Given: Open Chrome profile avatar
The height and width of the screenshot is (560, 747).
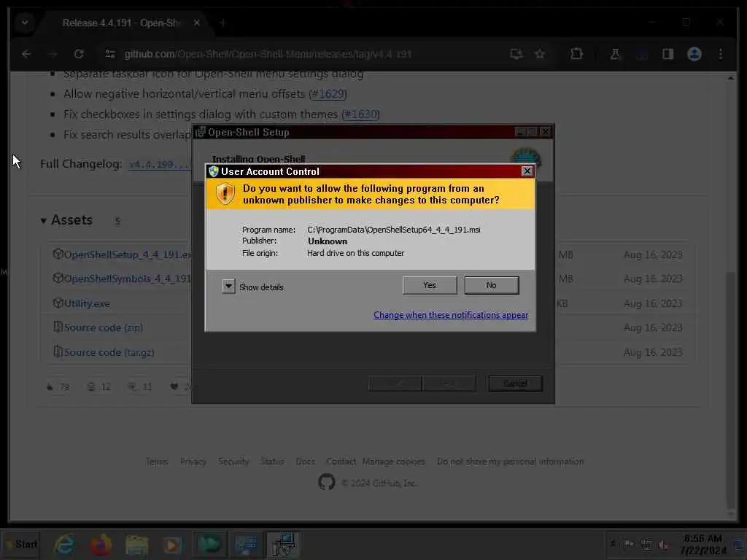Looking at the screenshot, I should [x=694, y=54].
